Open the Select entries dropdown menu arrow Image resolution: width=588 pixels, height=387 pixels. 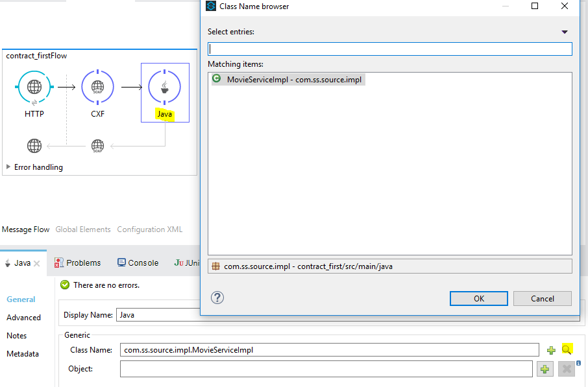pyautogui.click(x=565, y=32)
